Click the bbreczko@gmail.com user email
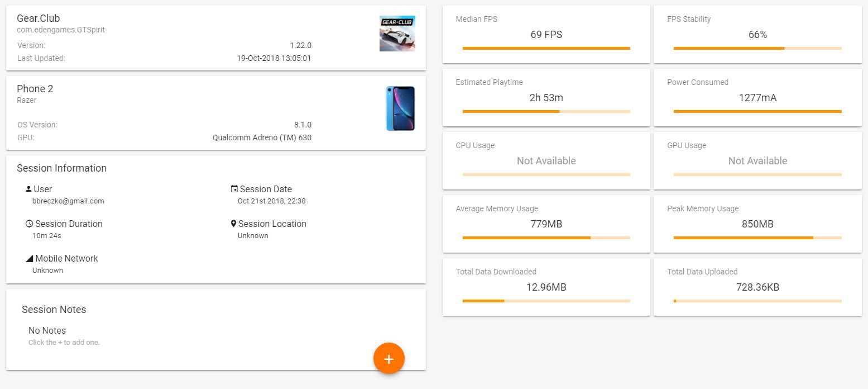 (x=68, y=201)
